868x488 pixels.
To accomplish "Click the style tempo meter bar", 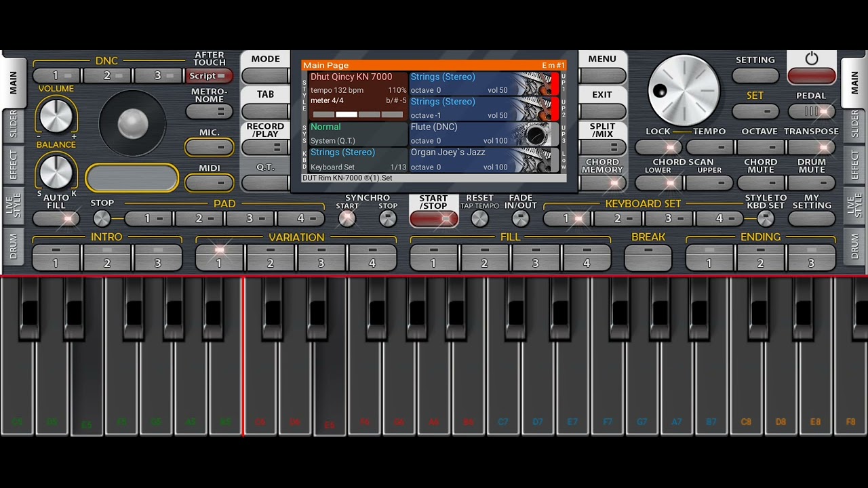I will [x=358, y=115].
